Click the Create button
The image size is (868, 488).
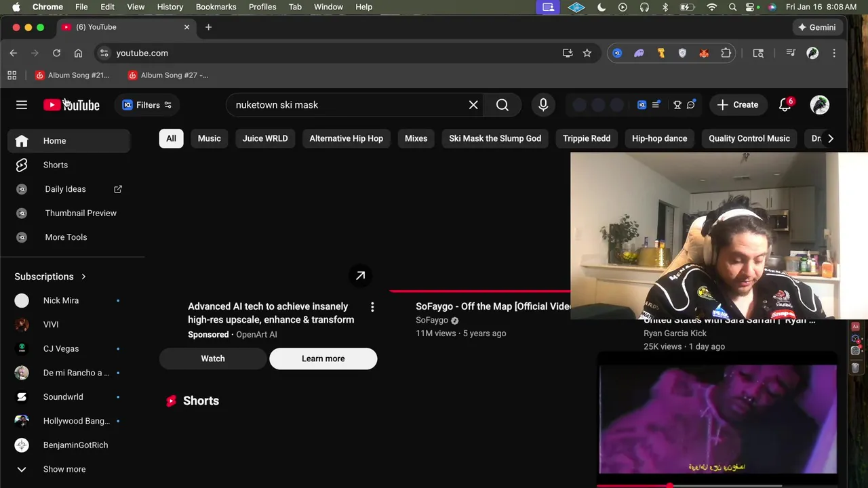pyautogui.click(x=738, y=105)
